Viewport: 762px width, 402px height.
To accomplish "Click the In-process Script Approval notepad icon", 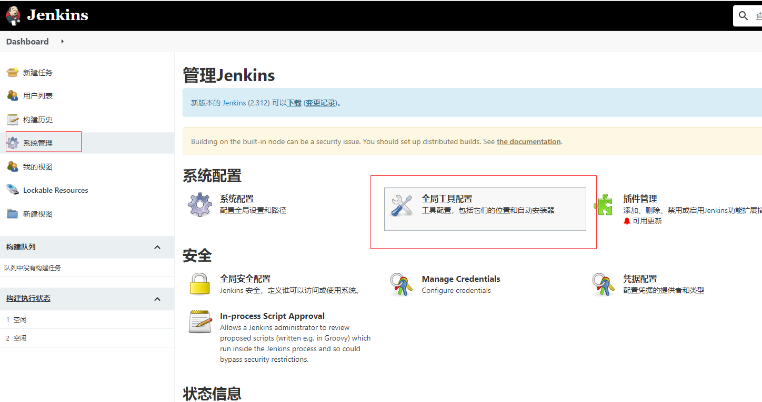I will pos(200,322).
